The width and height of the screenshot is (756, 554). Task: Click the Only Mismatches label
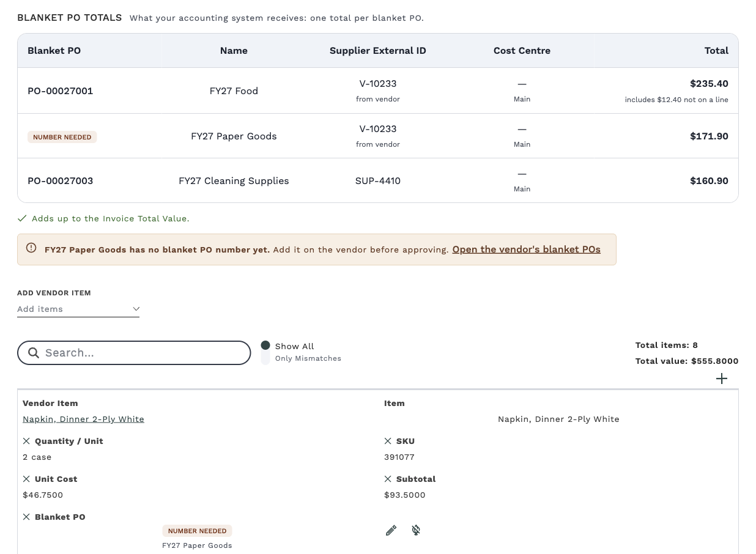[x=308, y=358]
